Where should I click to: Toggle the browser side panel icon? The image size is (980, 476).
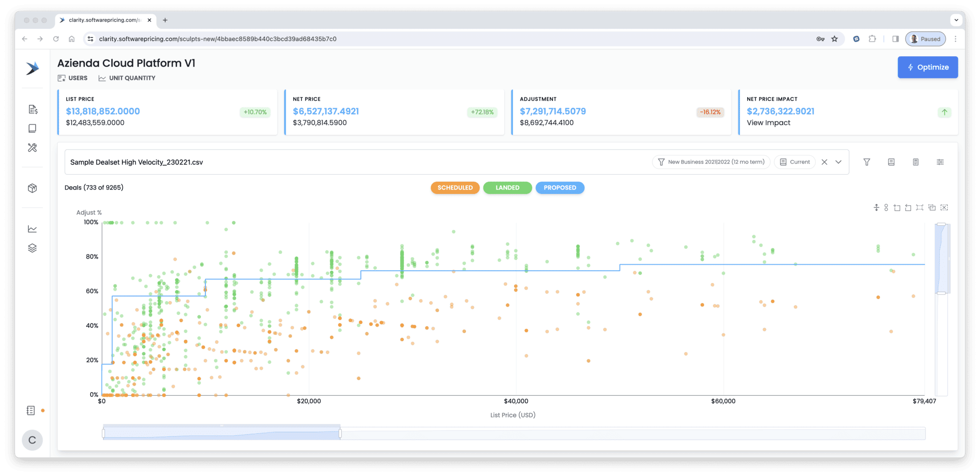click(895, 39)
